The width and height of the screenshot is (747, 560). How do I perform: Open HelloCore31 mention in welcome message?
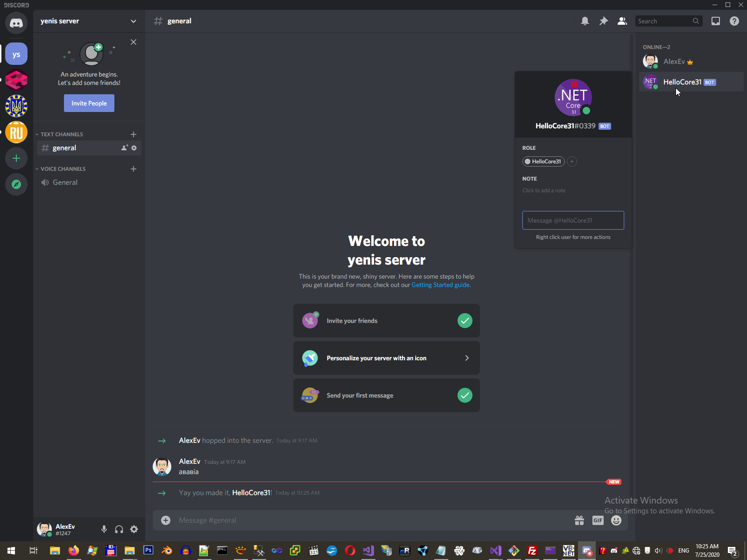pyautogui.click(x=251, y=493)
